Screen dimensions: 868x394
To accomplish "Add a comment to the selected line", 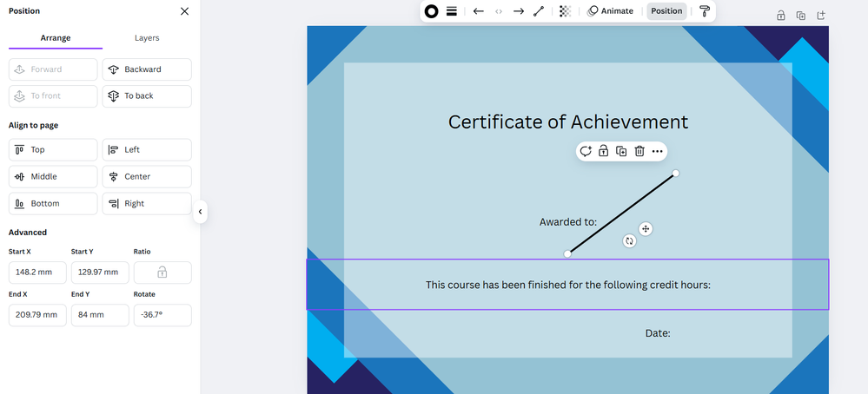I will point(586,151).
